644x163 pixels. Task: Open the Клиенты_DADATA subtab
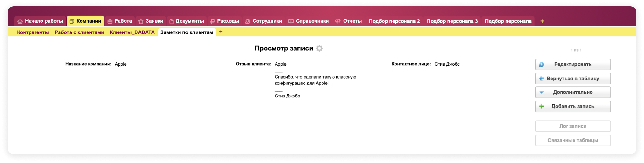click(132, 32)
